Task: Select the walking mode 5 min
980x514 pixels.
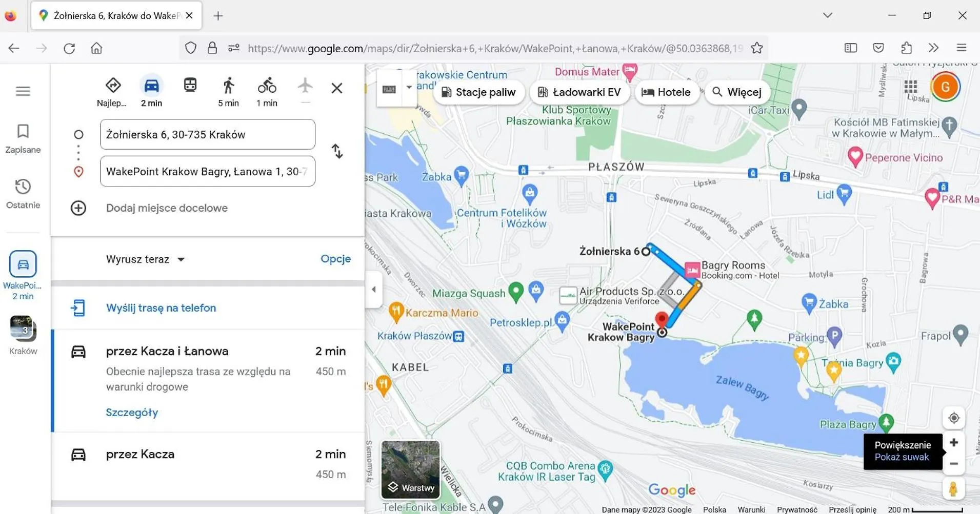Action: pyautogui.click(x=228, y=92)
